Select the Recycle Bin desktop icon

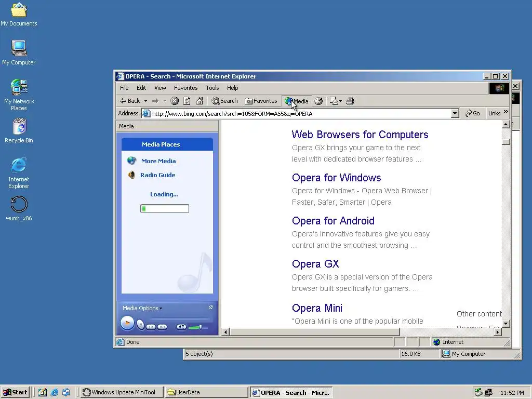19,130
